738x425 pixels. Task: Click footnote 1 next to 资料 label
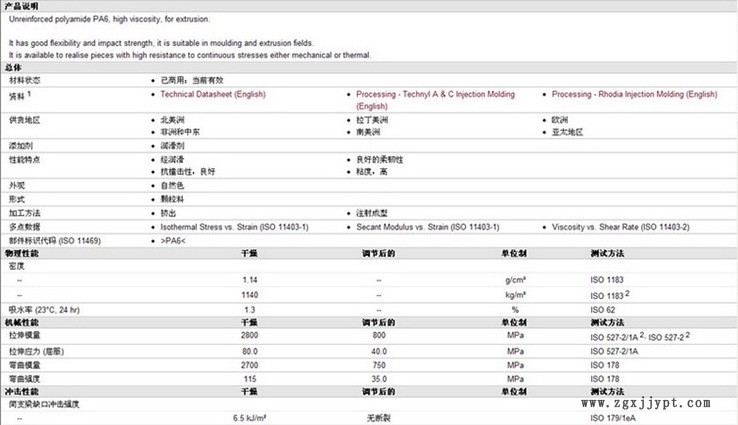(29, 93)
